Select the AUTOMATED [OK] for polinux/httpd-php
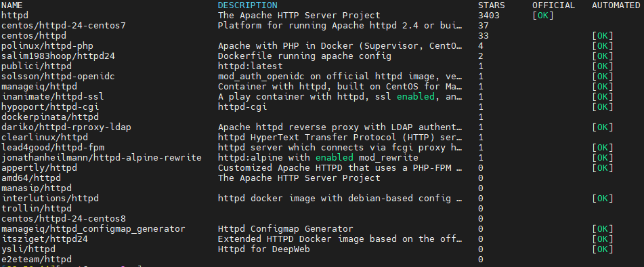 coord(603,46)
